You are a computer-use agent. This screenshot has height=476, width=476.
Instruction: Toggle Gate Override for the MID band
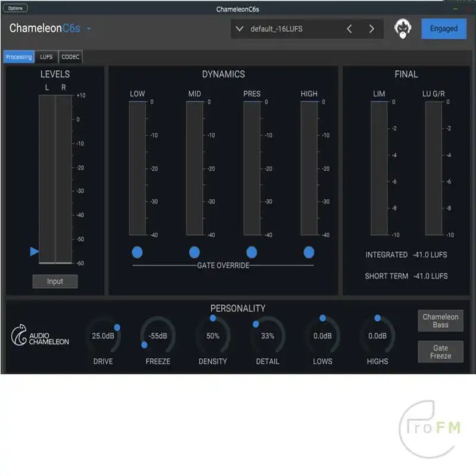tap(195, 252)
